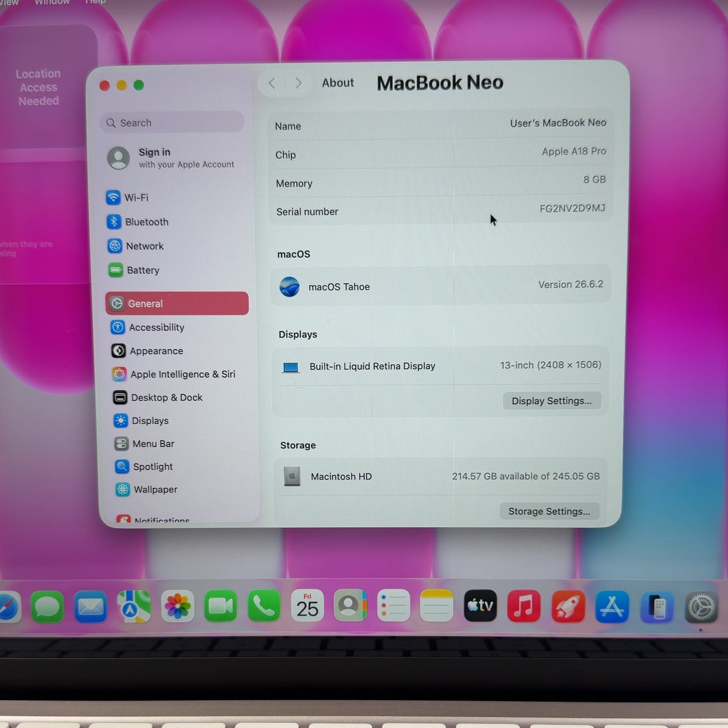Image resolution: width=728 pixels, height=728 pixels.
Task: Open the Window menu in menu bar
Action: (52, 2)
